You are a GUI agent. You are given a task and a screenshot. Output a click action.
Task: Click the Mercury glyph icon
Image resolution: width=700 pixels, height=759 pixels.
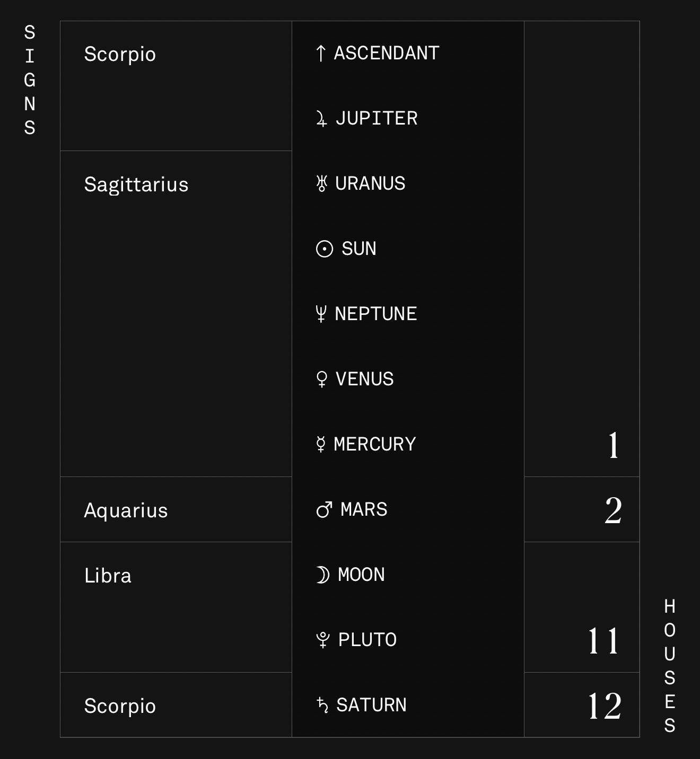pyautogui.click(x=320, y=444)
